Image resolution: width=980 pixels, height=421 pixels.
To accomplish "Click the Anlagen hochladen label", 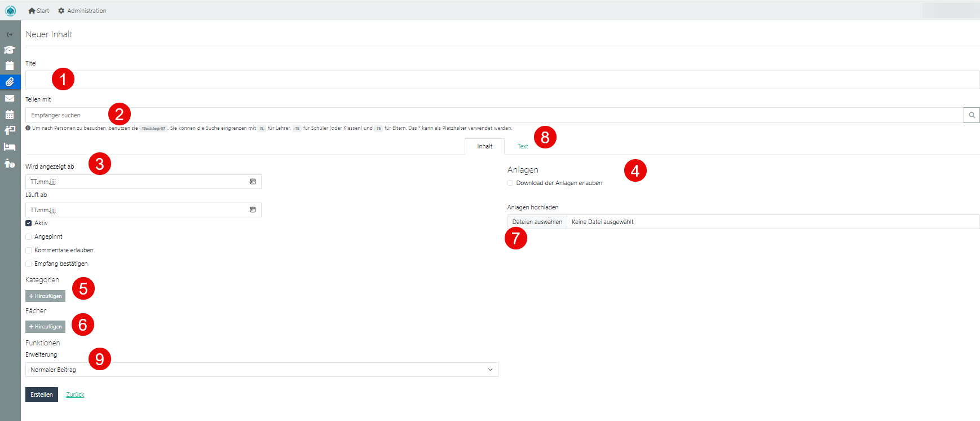I will [533, 207].
